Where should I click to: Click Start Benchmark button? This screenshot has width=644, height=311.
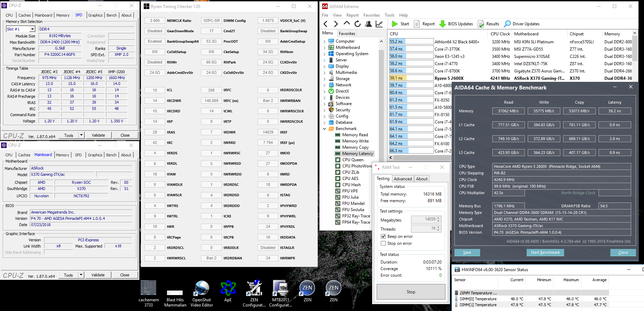(545, 252)
